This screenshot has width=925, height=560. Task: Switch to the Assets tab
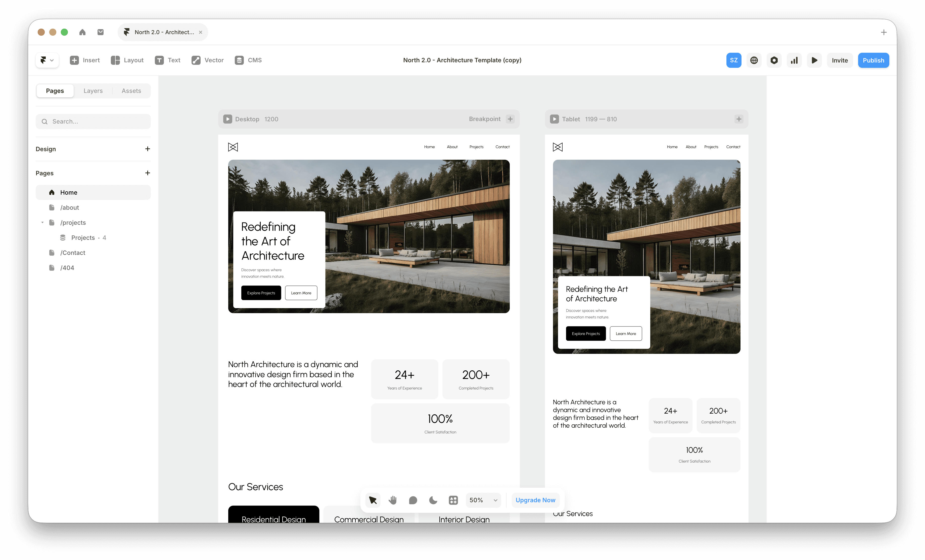[x=131, y=91]
